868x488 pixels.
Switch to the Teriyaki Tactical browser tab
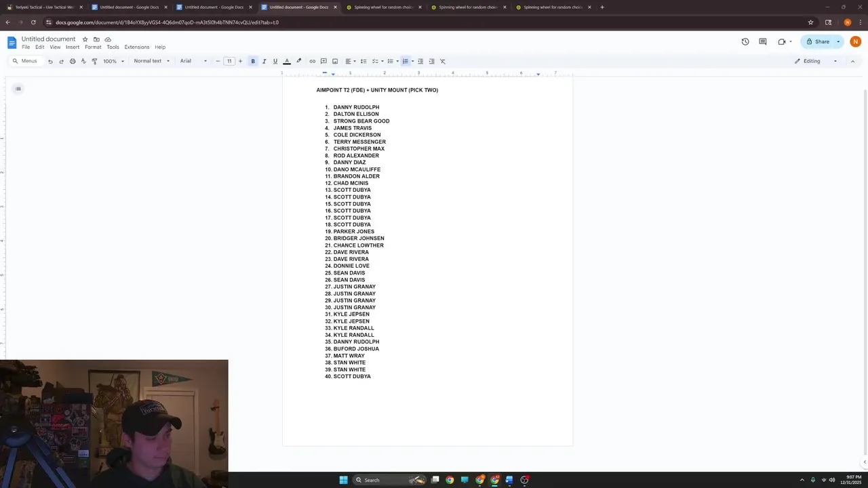point(44,7)
